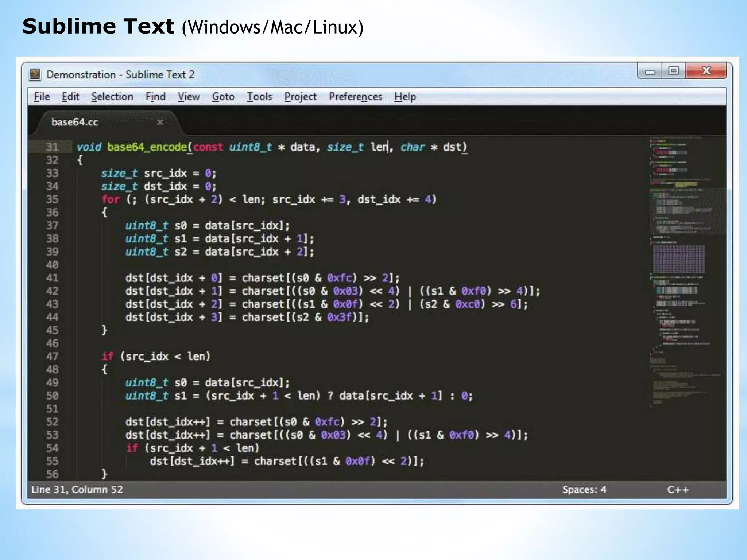Click line number 47 in the gutter
Screen dimensions: 747x560
pyautogui.click(x=52, y=356)
